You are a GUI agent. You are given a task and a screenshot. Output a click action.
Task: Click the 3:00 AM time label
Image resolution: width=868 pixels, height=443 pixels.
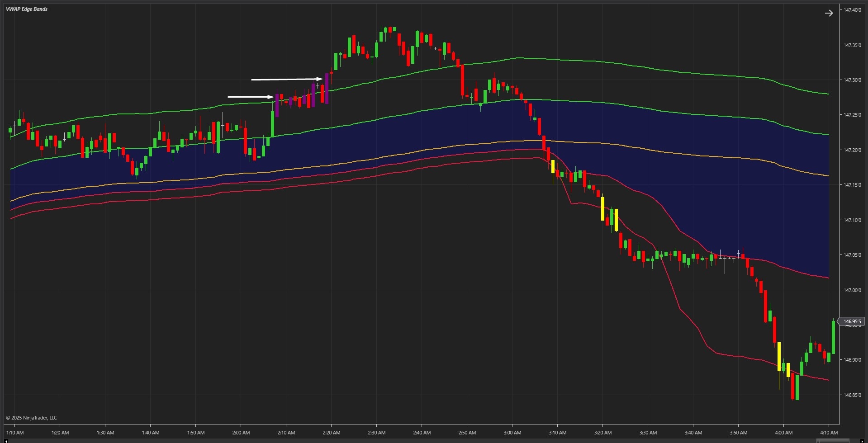(x=512, y=433)
